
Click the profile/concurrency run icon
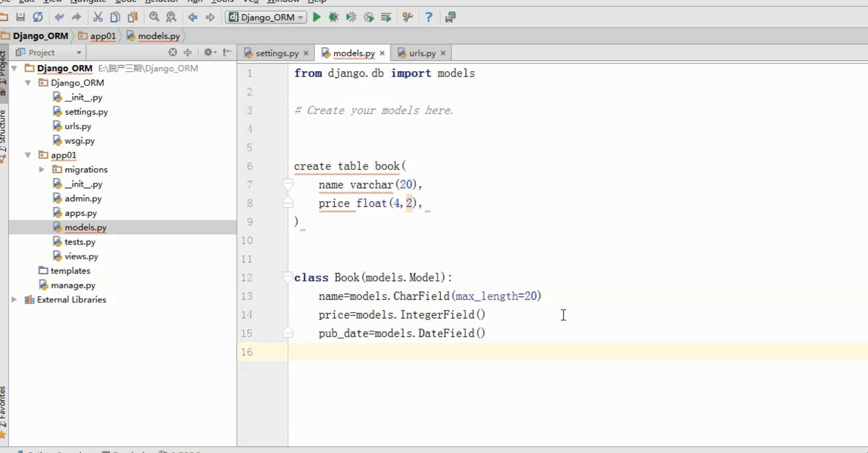click(369, 17)
